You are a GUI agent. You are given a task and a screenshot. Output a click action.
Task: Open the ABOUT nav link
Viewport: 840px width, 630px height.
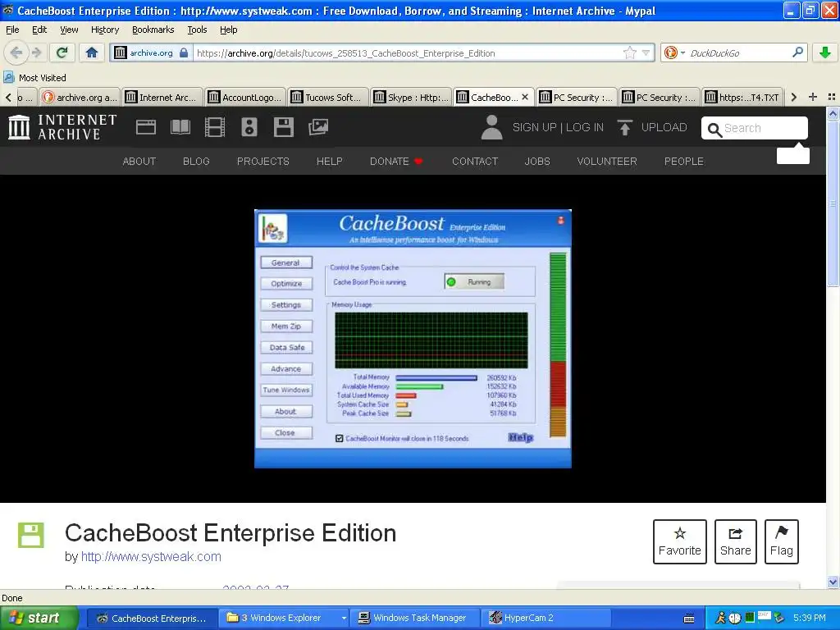coord(139,162)
